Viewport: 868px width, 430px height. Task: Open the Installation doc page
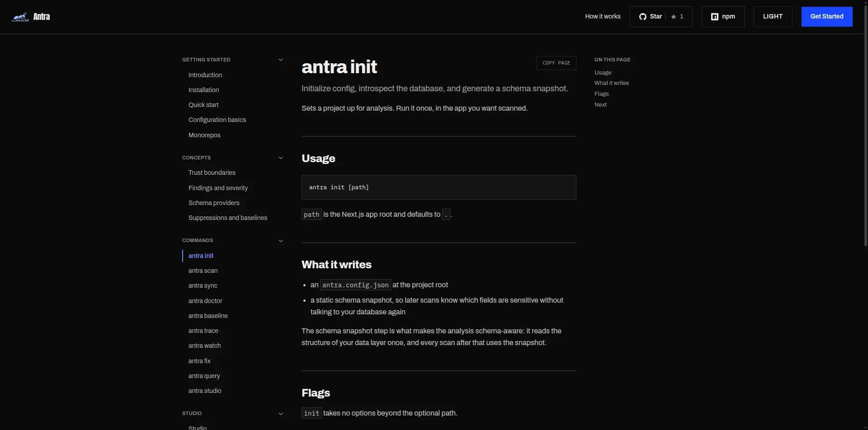(203, 90)
